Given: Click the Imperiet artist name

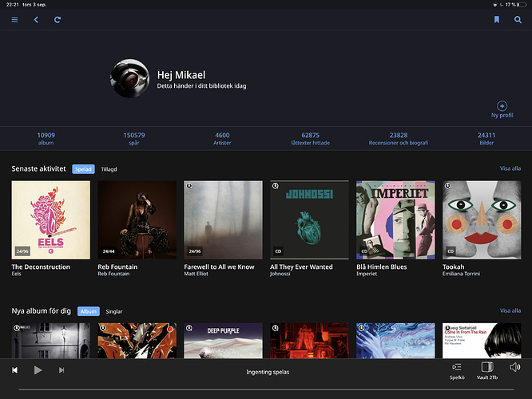Looking at the screenshot, I should coord(367,274).
